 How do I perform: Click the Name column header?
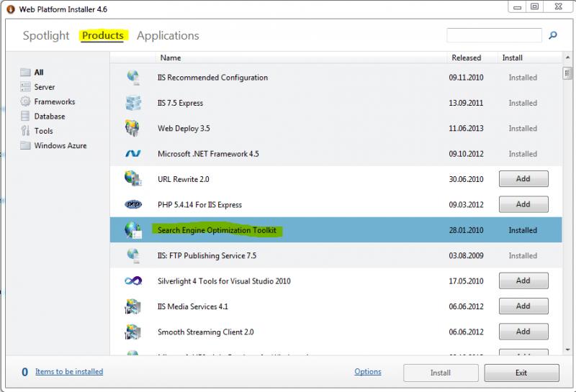point(171,58)
